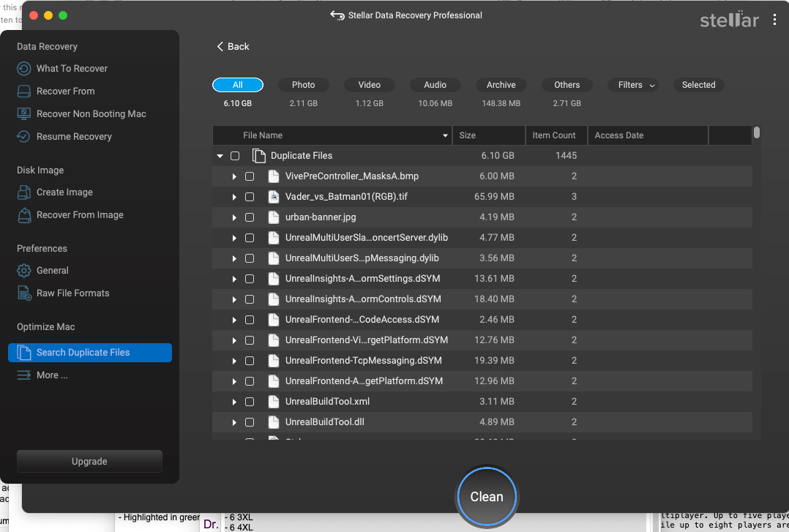Open the three-dot menu at top right
Screen dimensions: 789x532
click(x=774, y=20)
